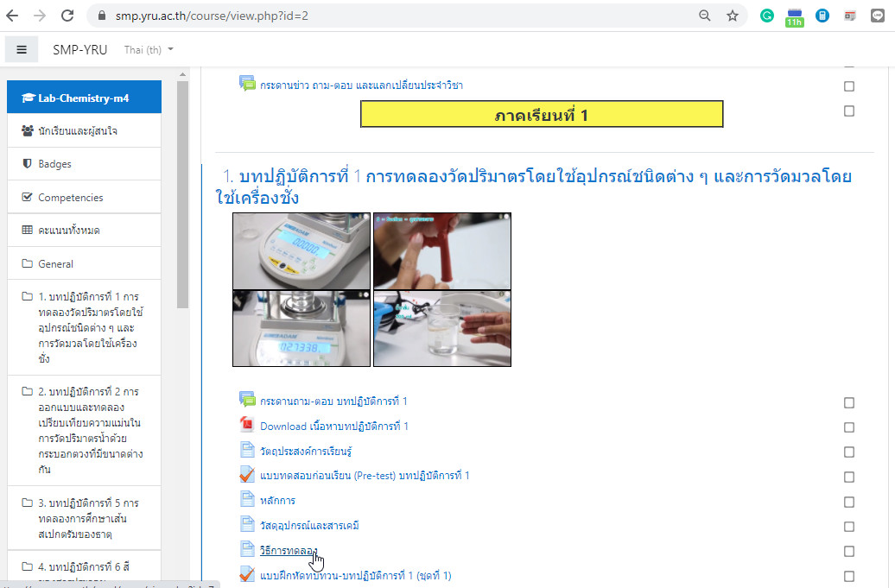
Task: Open Lab-Chemistry-m4 course home in sidebar
Action: point(84,98)
